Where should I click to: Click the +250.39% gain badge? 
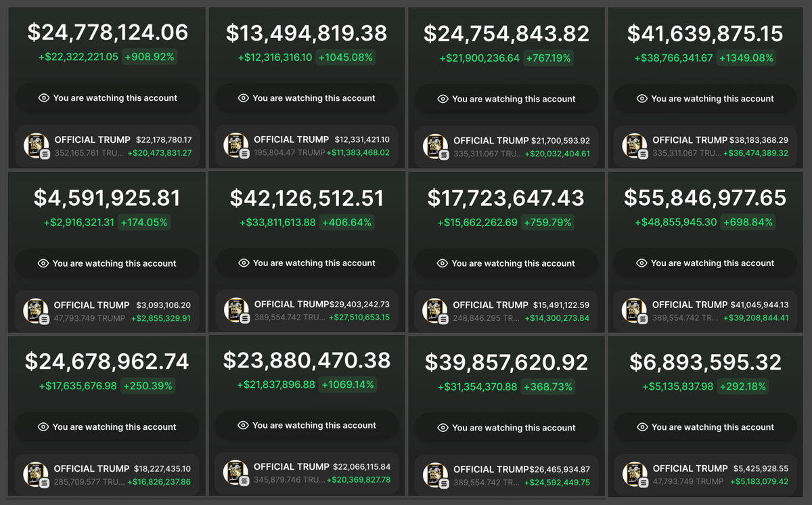[x=147, y=386]
